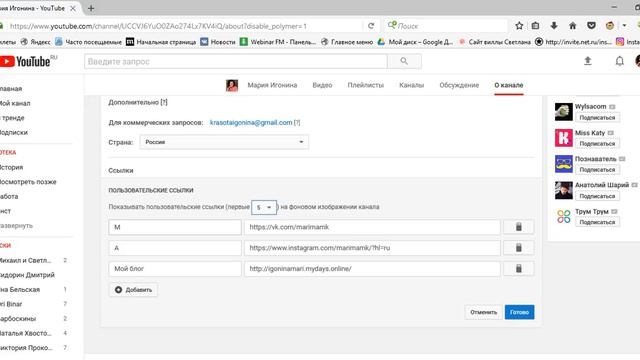The height and width of the screenshot is (360, 640).
Task: Delete the instagram.com link row
Action: coord(518,248)
